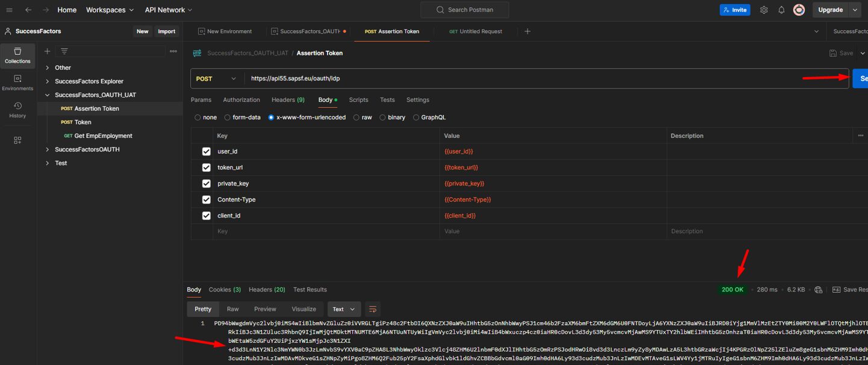
Task: Select the binary body type
Action: click(382, 117)
